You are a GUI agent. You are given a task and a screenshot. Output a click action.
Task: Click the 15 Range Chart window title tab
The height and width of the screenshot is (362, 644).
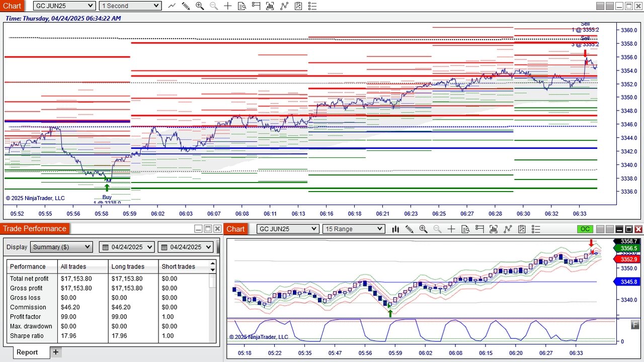[x=235, y=229]
